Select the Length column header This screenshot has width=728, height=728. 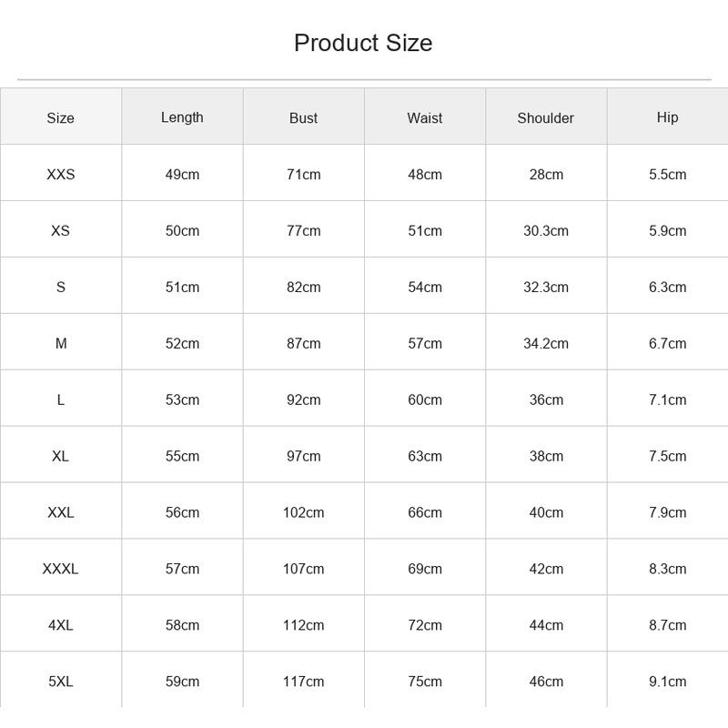click(x=182, y=117)
